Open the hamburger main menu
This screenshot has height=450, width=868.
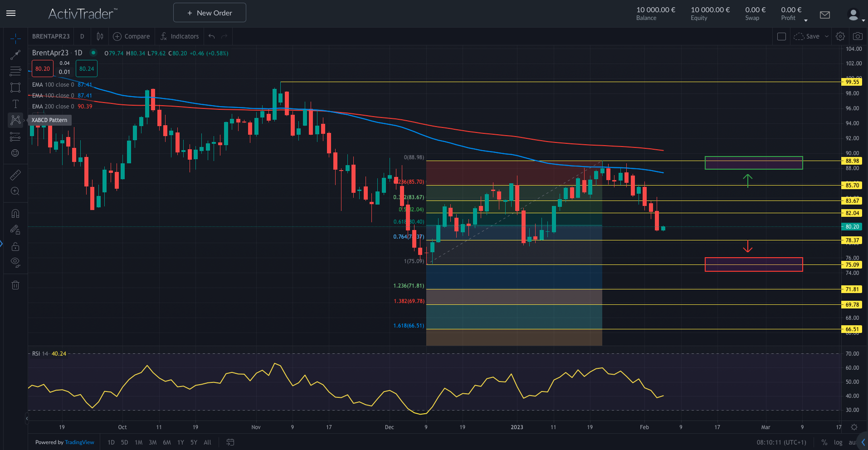[11, 13]
